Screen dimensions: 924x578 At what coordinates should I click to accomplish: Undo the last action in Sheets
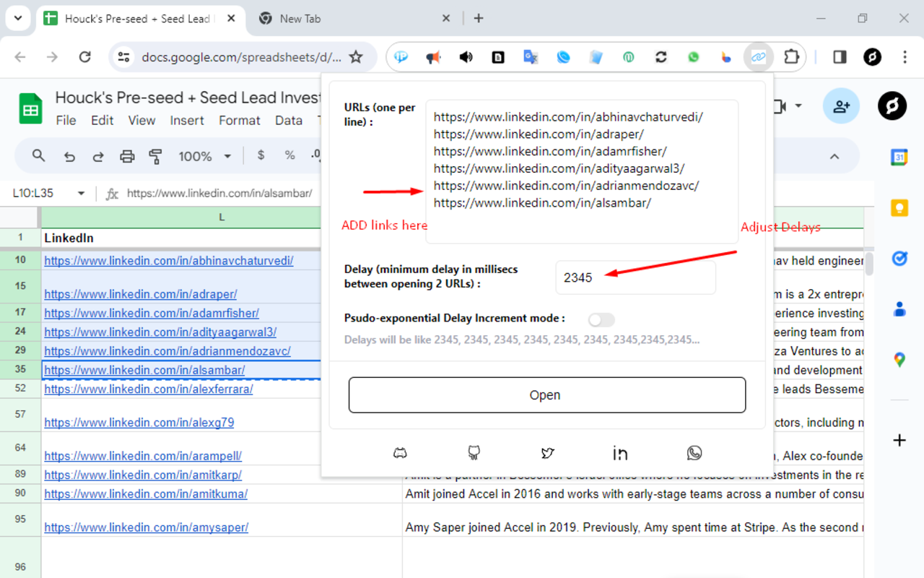pyautogui.click(x=69, y=156)
